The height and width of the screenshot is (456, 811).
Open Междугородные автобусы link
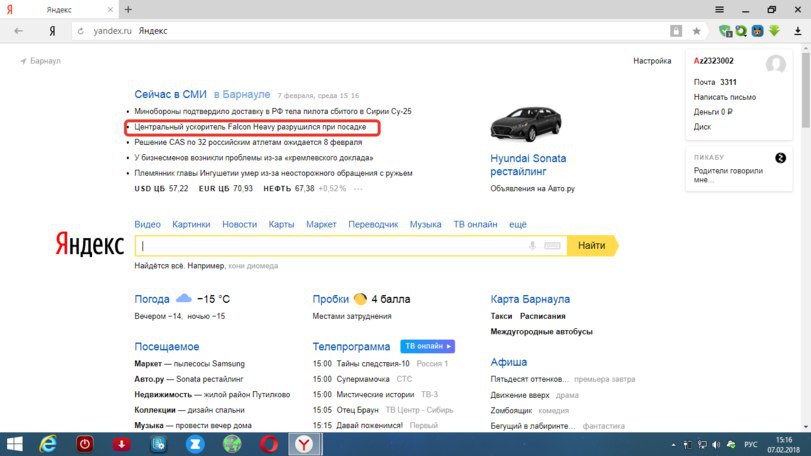point(542,331)
